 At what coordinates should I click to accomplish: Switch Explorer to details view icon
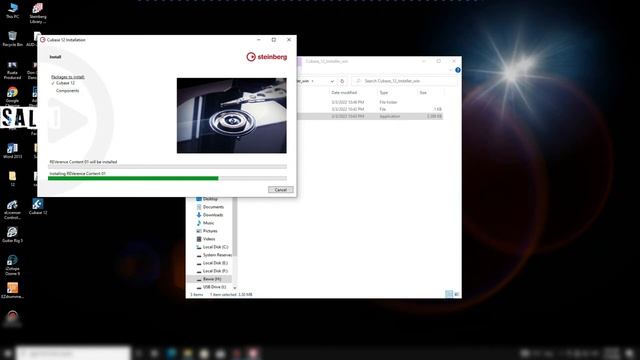pos(449,294)
